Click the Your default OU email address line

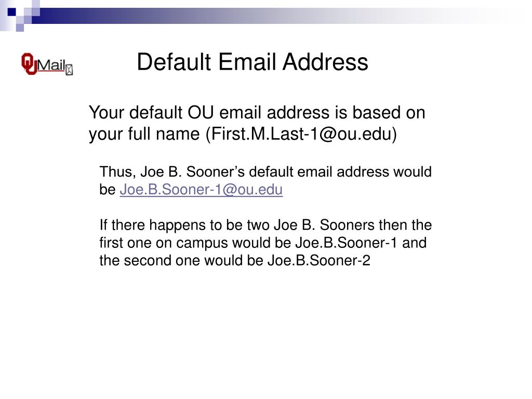point(257,112)
